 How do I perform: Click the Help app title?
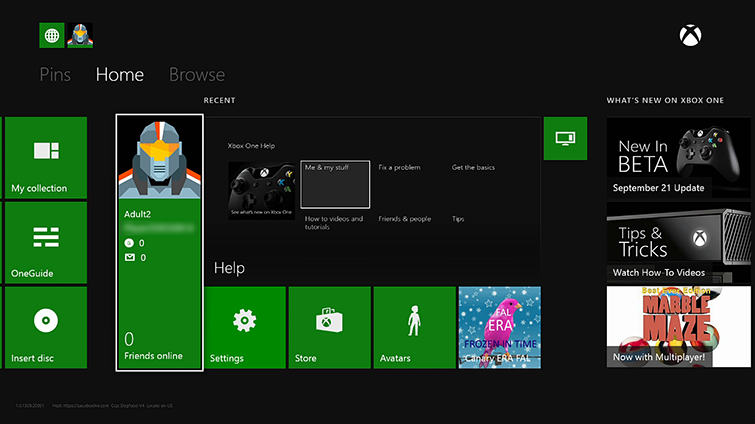pos(229,268)
